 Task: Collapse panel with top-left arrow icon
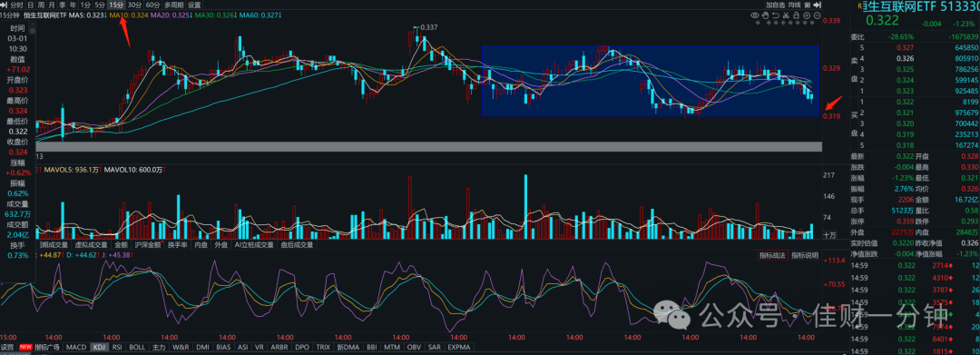(4, 5)
